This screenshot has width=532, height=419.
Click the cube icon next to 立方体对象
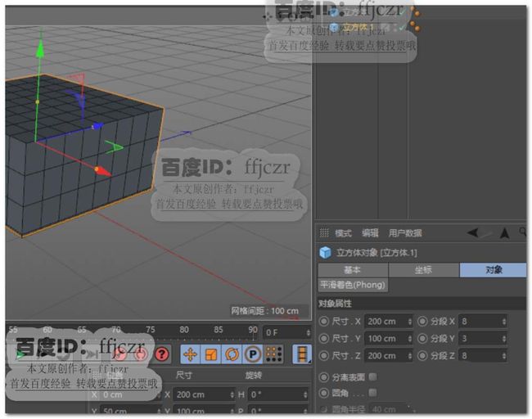(326, 252)
